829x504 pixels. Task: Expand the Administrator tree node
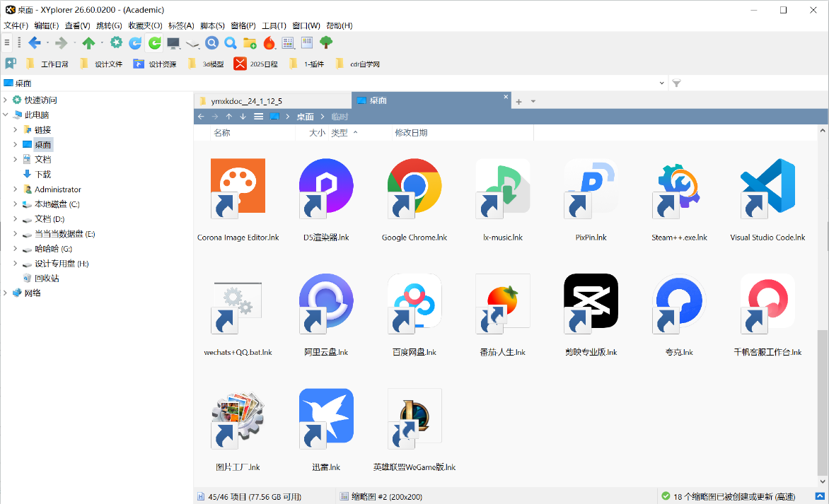[x=16, y=189]
